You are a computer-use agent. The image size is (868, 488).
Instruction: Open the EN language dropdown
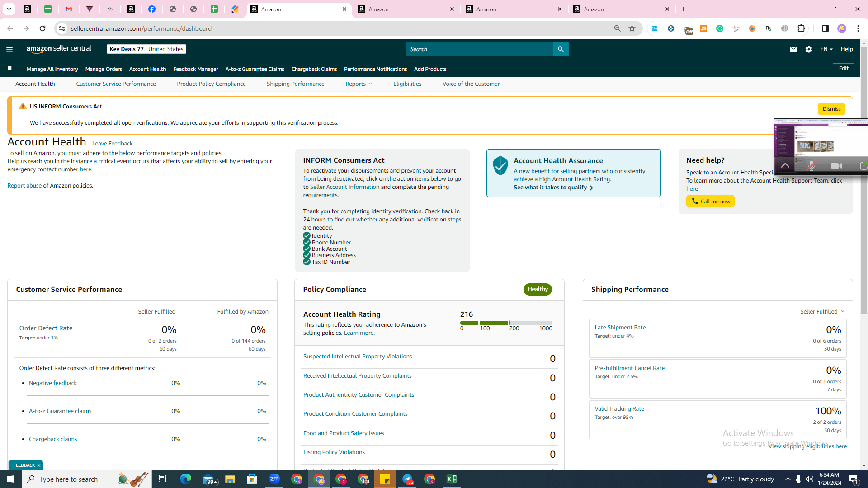point(826,49)
